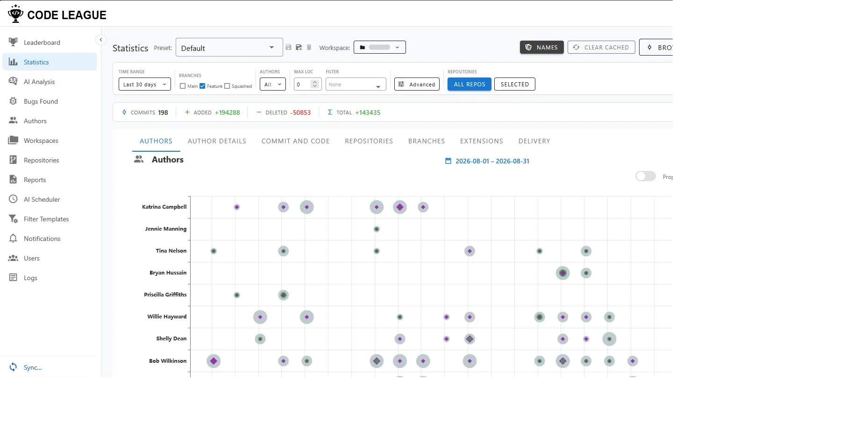Click the NAMES button
Screen dimensions: 868x430
[541, 47]
